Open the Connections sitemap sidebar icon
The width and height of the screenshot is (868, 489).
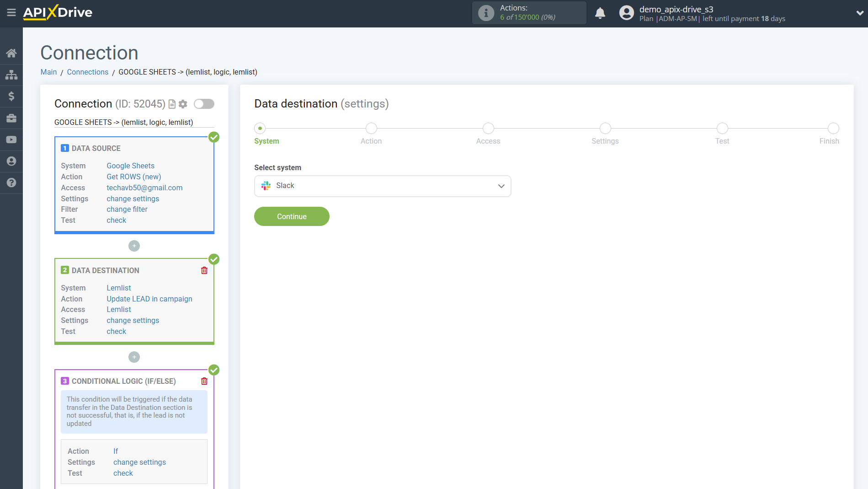(11, 75)
